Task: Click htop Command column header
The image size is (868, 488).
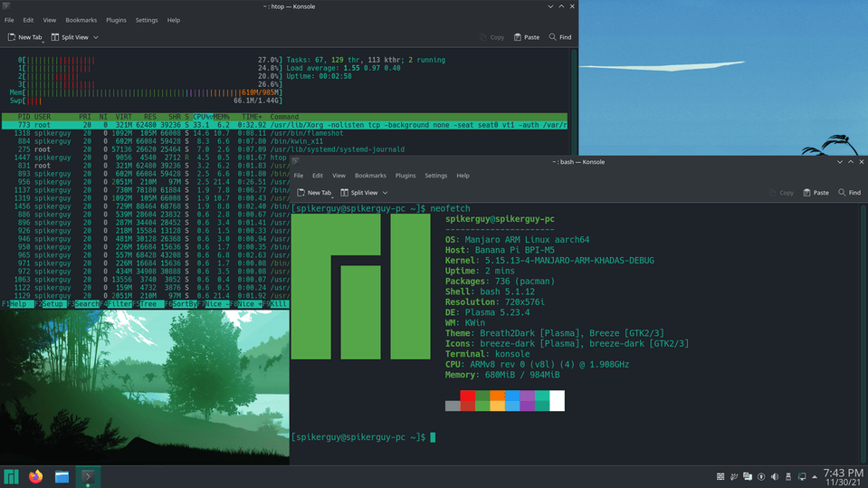Action: (x=284, y=117)
